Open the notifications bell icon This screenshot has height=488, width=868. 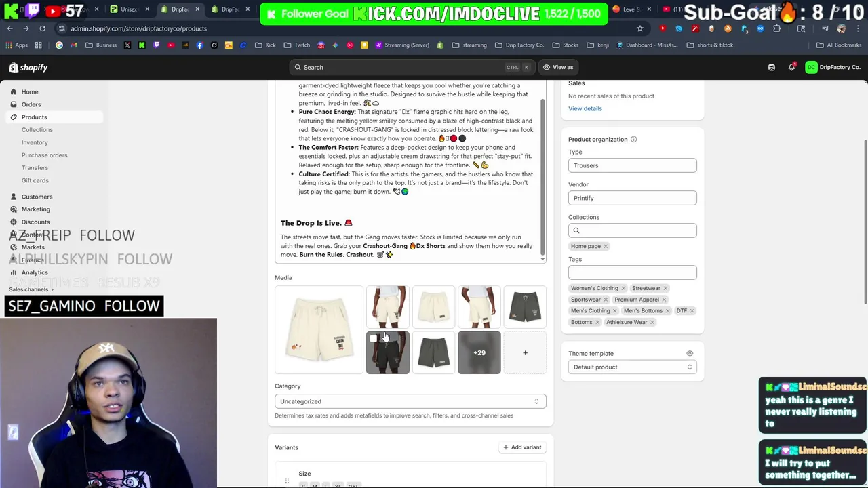point(791,67)
